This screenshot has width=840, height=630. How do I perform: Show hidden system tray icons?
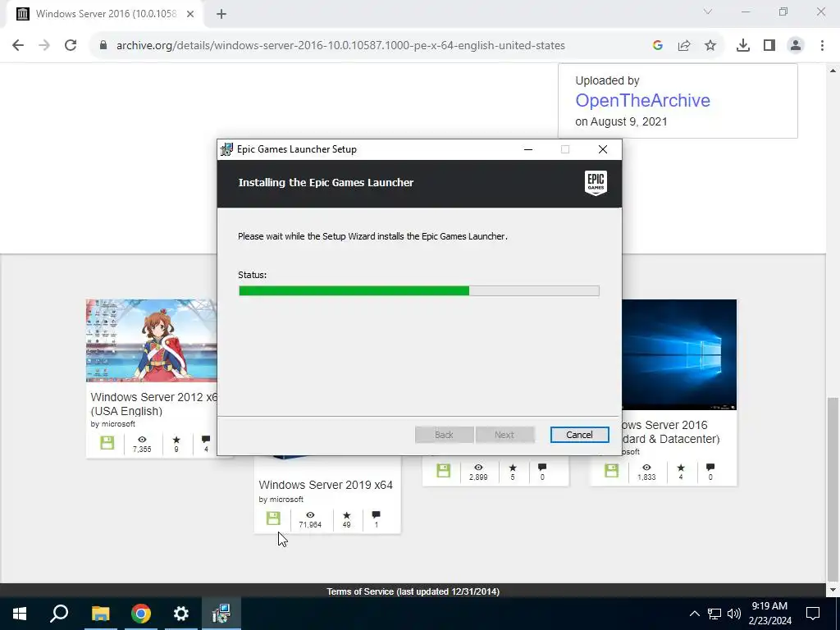694,614
